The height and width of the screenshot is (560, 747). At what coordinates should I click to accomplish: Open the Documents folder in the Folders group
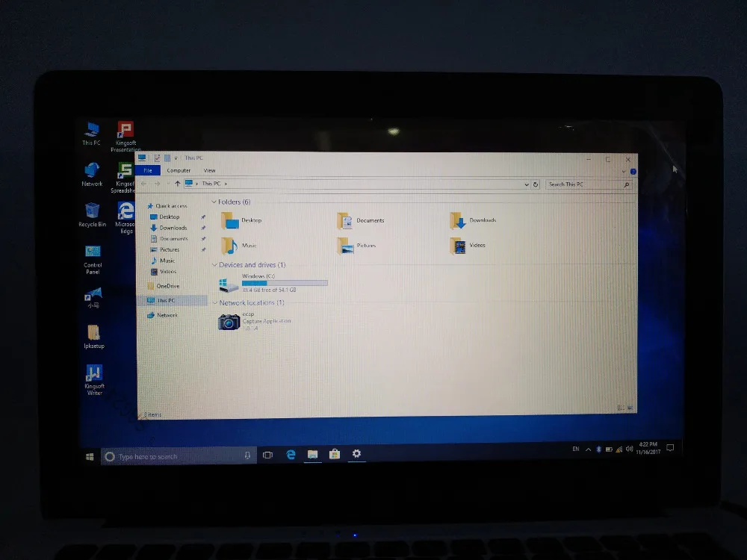[360, 220]
